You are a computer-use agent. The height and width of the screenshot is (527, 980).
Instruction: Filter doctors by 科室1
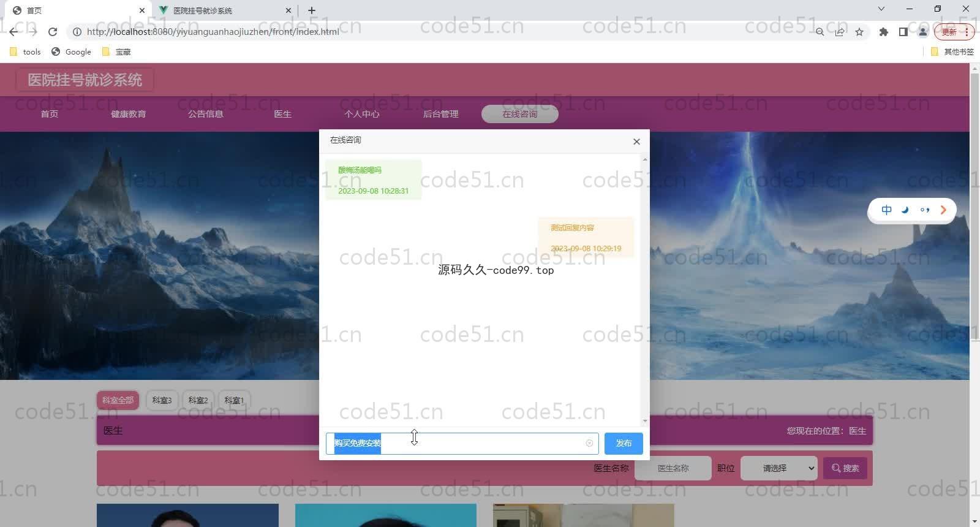coord(234,400)
